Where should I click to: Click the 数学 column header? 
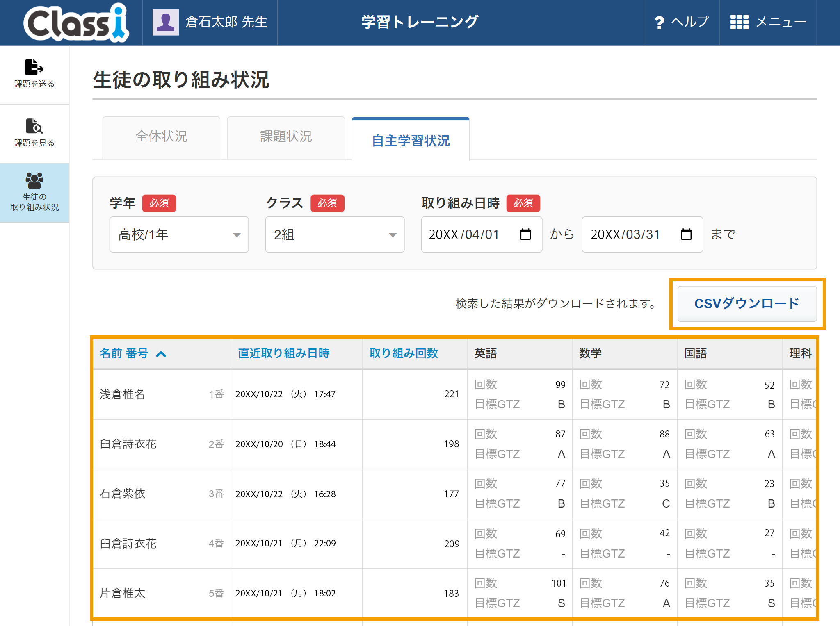click(591, 353)
